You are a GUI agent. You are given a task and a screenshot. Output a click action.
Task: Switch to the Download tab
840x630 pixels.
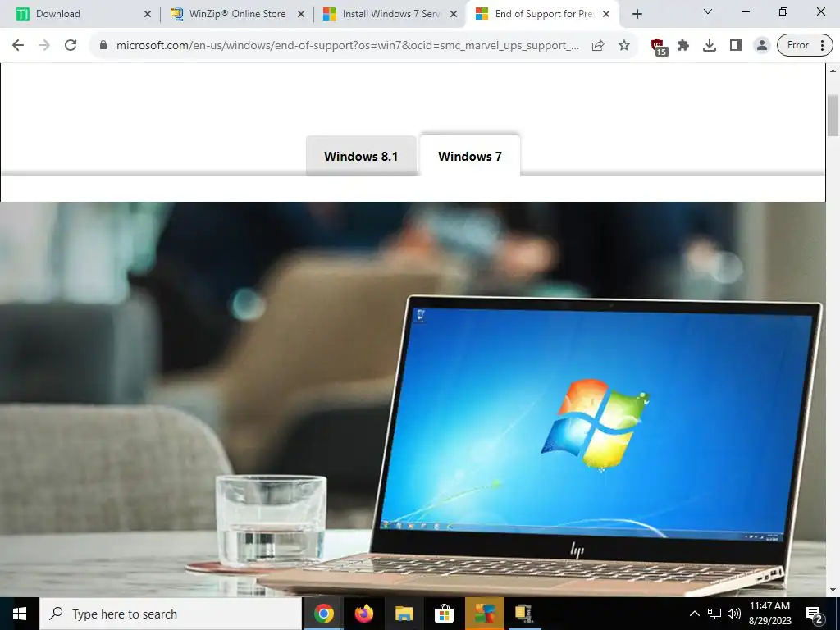click(80, 14)
